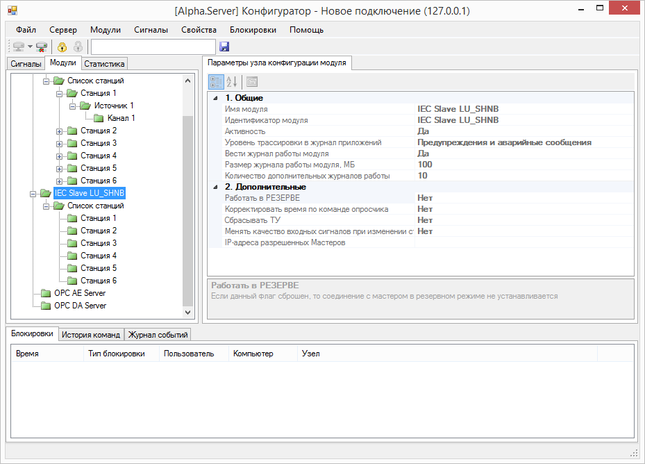Collapse the Источник 1 node
Image resolution: width=645 pixels, height=464 pixels.
click(73, 107)
